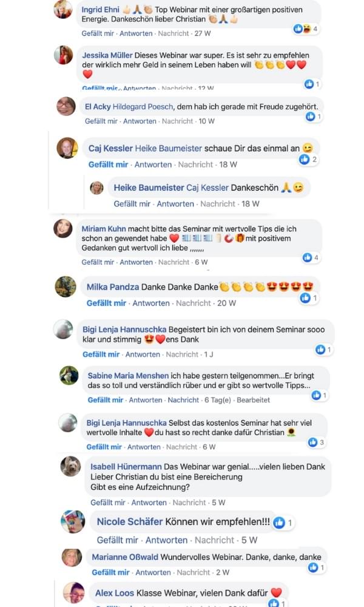Click the like icon on Marianne Oßwald's comment
364x607 pixels.
point(313,568)
